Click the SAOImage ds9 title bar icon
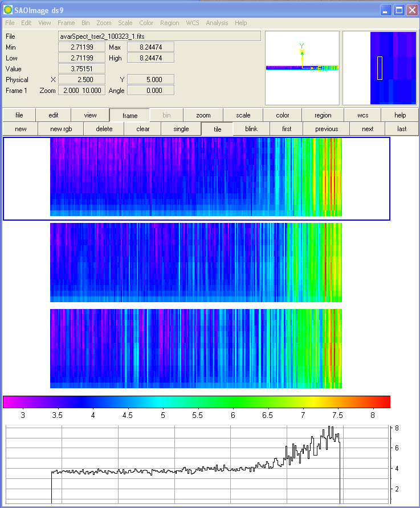 coord(7,10)
